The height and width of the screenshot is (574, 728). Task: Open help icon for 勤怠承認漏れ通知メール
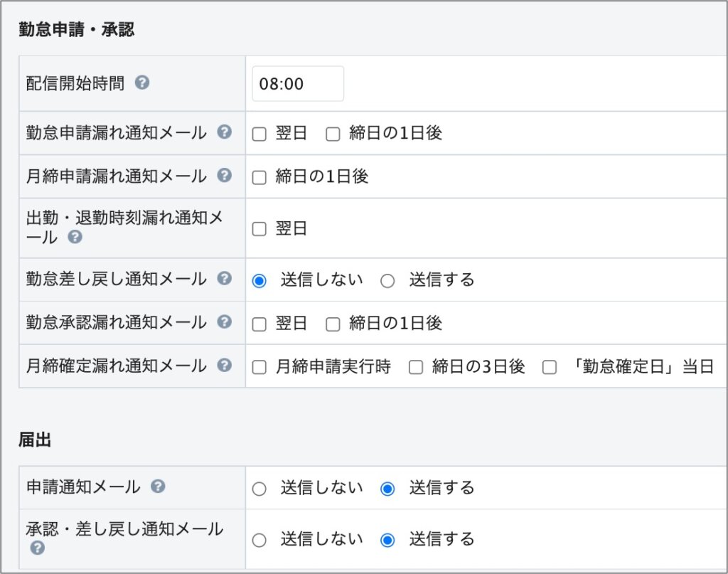tap(224, 322)
